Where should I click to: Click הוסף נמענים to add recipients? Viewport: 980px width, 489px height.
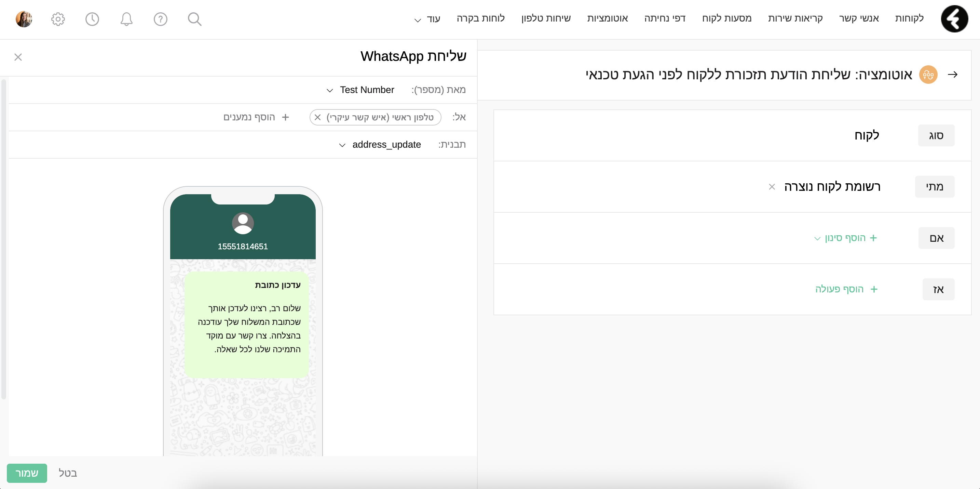point(249,117)
